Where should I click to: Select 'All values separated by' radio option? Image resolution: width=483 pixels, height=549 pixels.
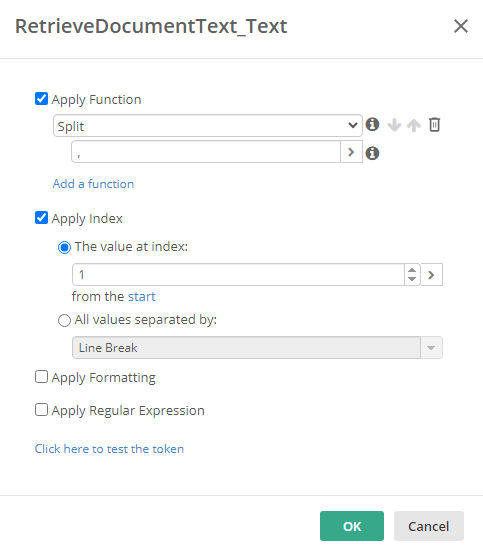[x=64, y=320]
